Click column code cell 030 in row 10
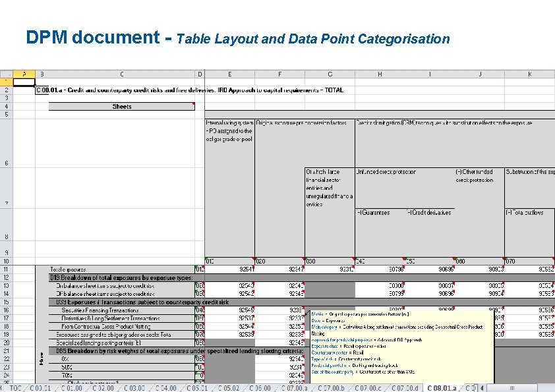 tap(330, 261)
